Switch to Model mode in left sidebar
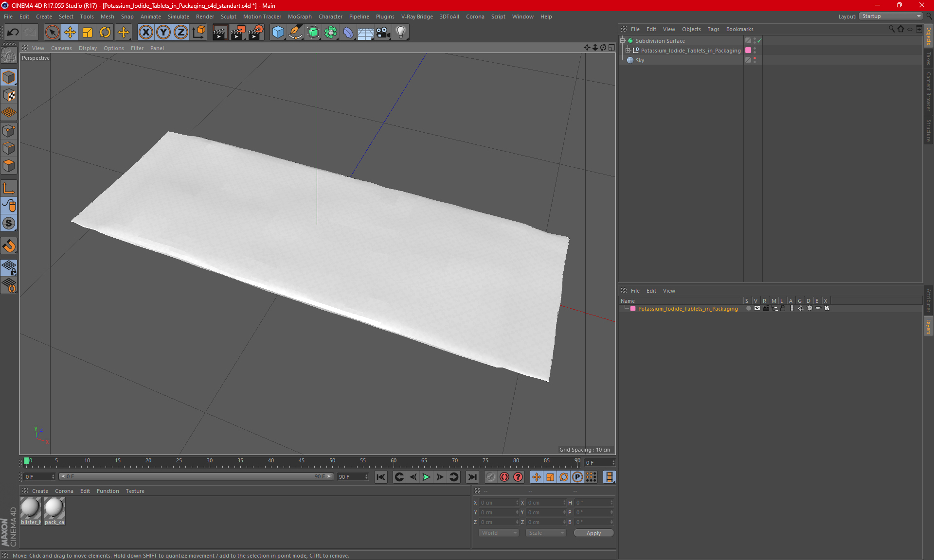This screenshot has width=934, height=560. pyautogui.click(x=9, y=77)
